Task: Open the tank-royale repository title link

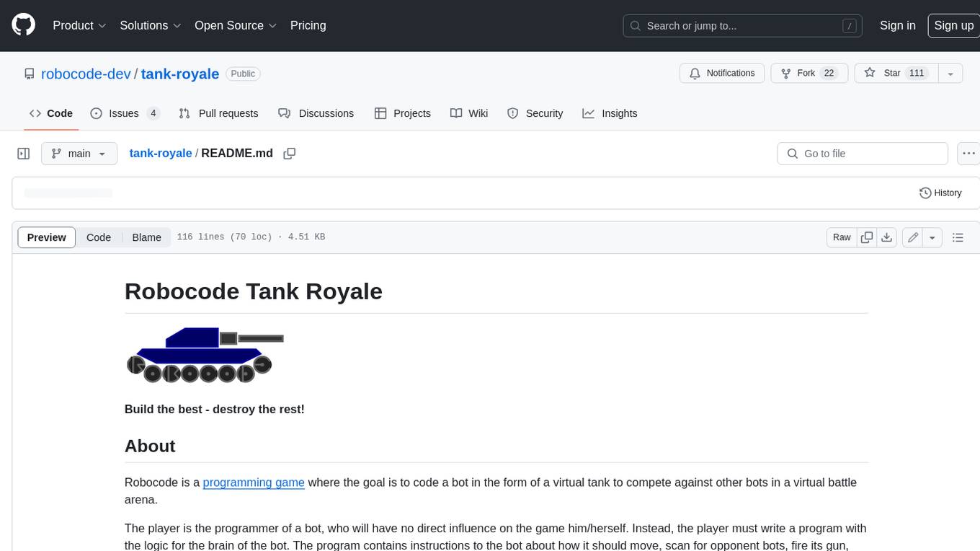Action: point(180,74)
